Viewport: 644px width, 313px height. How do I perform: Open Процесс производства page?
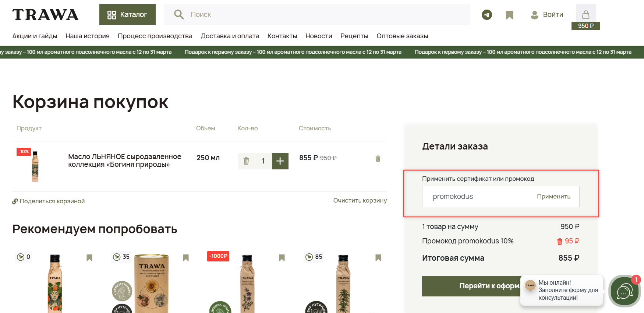click(x=155, y=36)
